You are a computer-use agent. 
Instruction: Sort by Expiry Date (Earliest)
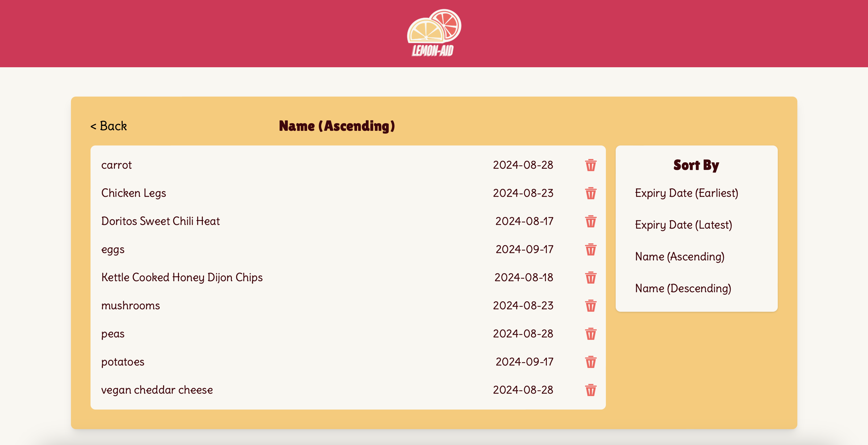click(x=686, y=193)
